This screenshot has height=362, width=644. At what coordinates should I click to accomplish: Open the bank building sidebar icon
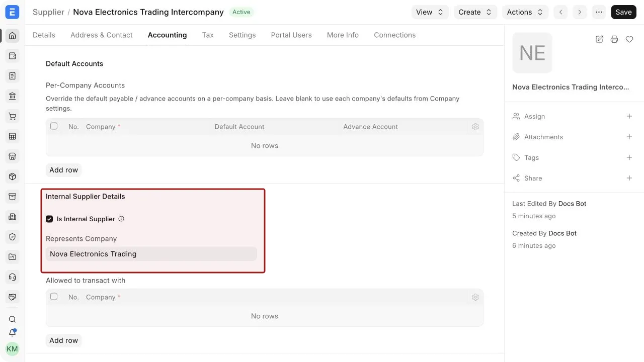click(13, 96)
